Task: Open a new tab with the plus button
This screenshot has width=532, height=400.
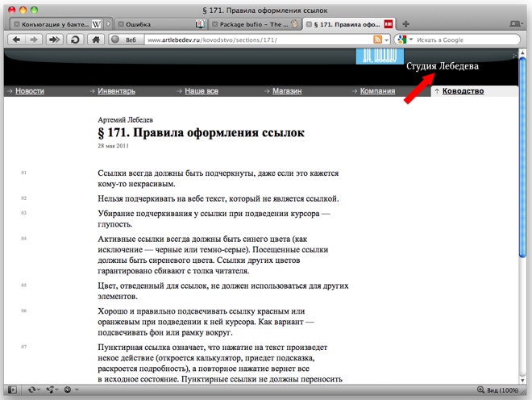Action: click(405, 24)
